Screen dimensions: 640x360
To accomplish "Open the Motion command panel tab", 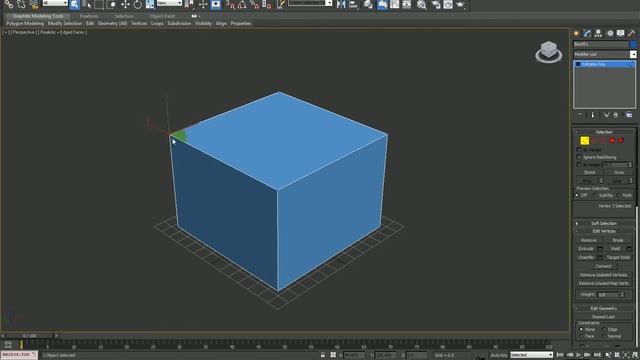I will click(610, 33).
